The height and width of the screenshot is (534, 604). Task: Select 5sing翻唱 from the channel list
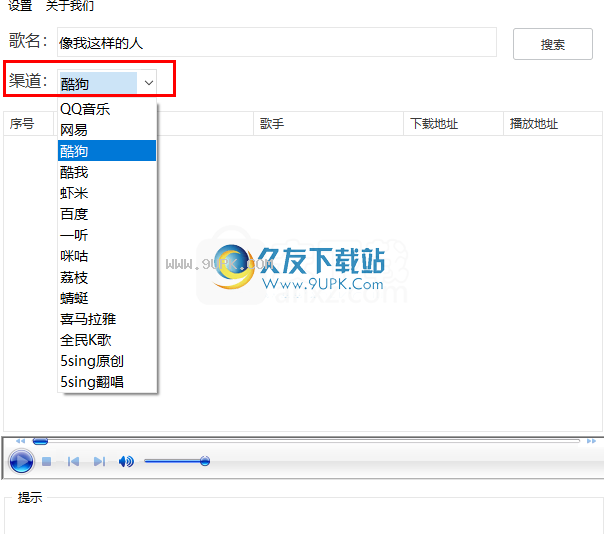click(x=107, y=382)
